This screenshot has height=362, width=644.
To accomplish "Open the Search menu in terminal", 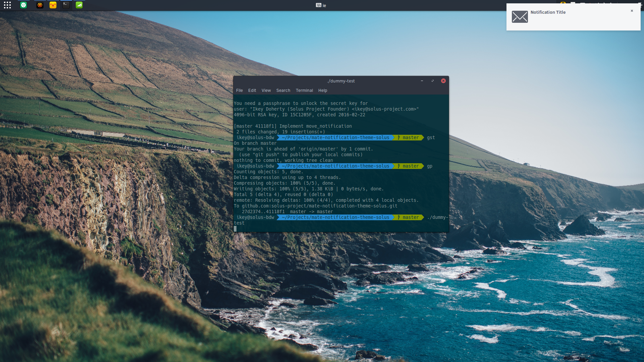I will tap(283, 90).
